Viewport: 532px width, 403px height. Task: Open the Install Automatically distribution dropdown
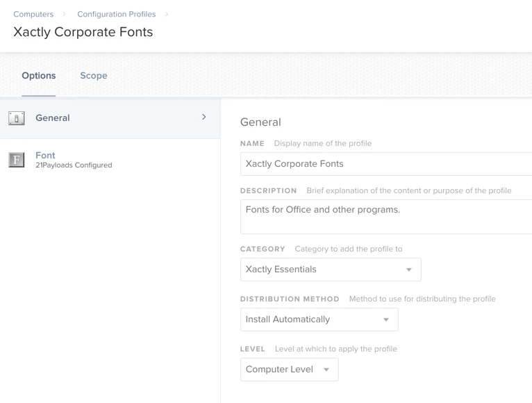(319, 320)
